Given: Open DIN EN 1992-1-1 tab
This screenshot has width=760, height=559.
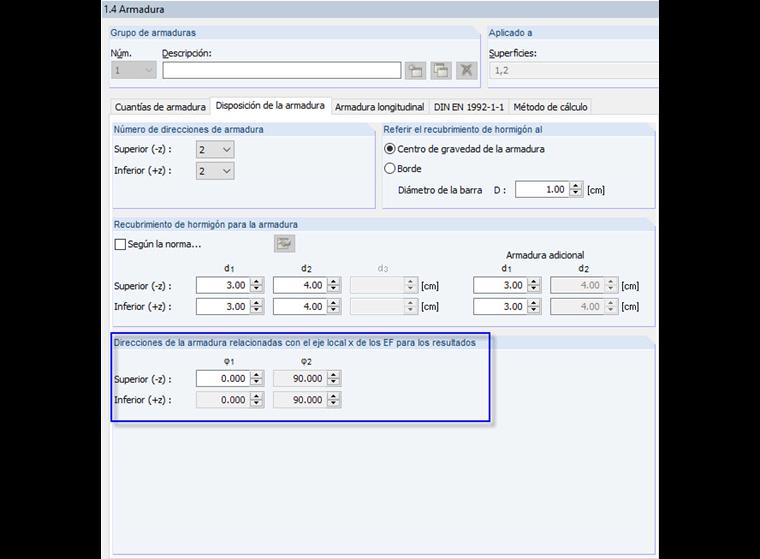Looking at the screenshot, I should [x=469, y=107].
